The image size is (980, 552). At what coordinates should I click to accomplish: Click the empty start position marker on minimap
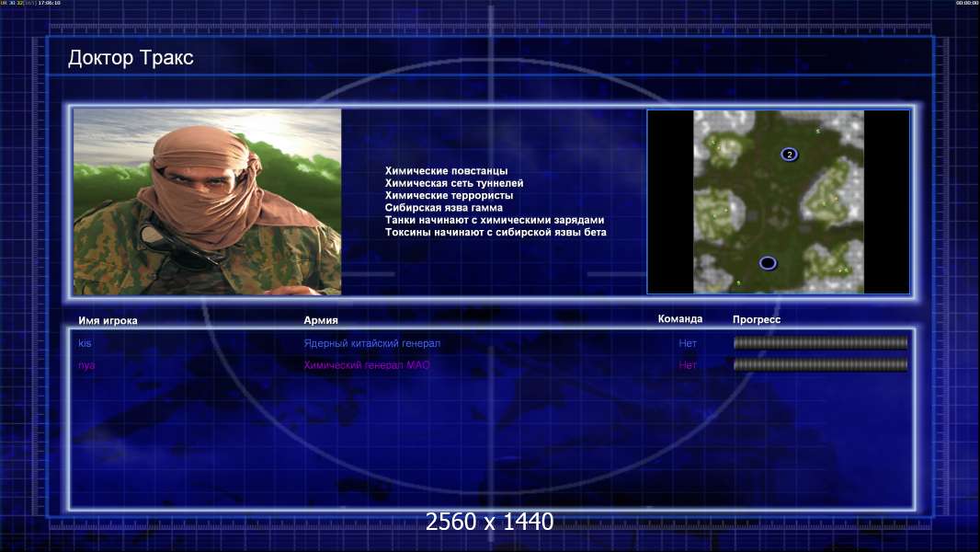coord(768,263)
